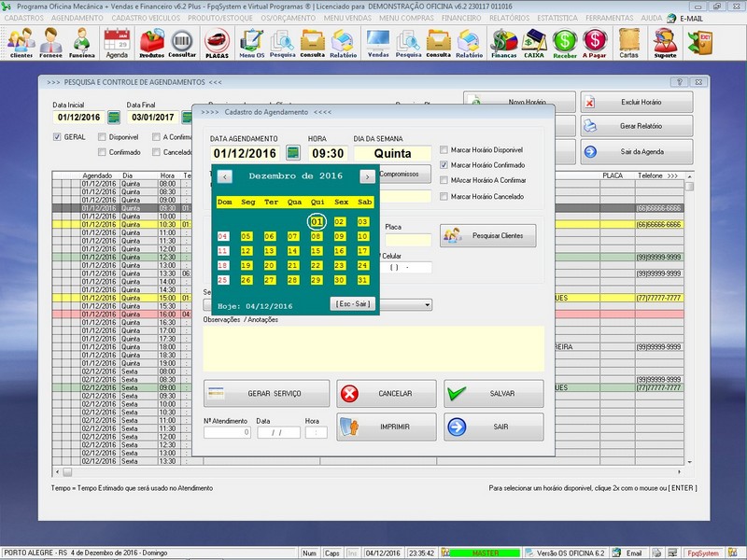Click the IMPRIMIR button
The image size is (747, 560).
(387, 427)
